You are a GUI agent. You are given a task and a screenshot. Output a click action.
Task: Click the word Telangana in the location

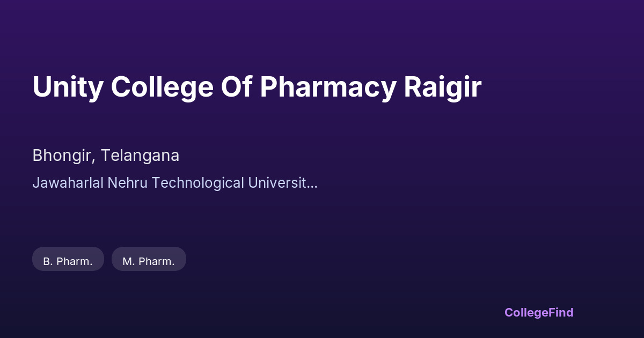click(140, 156)
